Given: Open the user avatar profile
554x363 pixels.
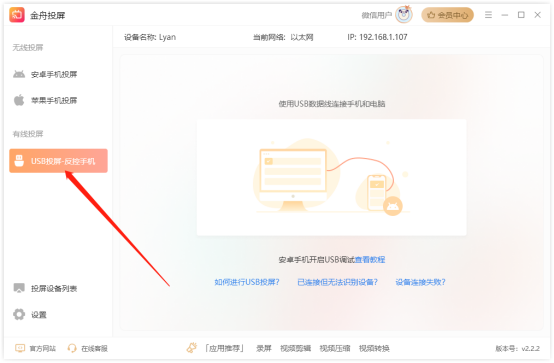Looking at the screenshot, I should [404, 15].
